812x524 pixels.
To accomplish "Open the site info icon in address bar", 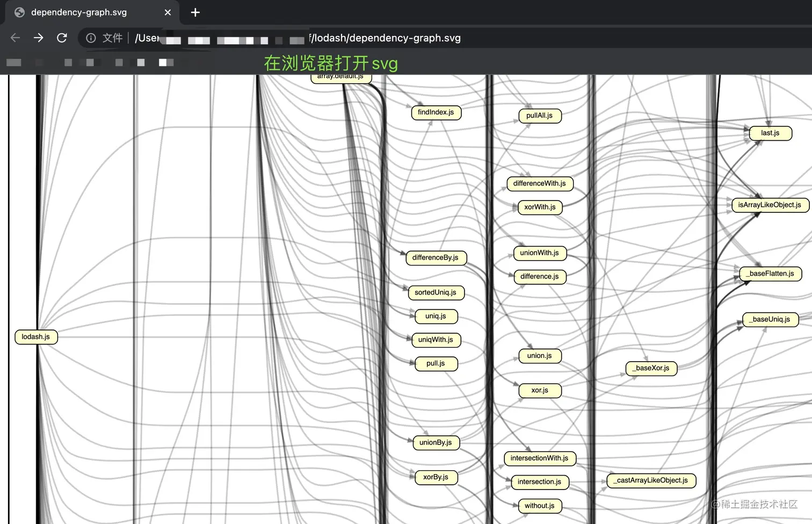I will [x=91, y=38].
